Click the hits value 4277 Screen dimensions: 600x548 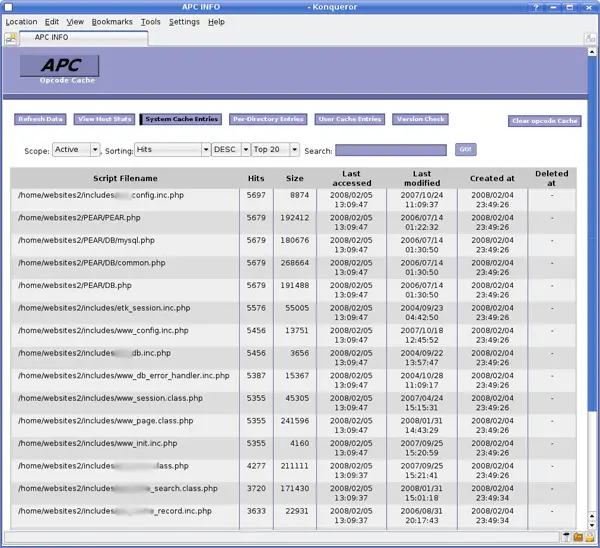256,466
